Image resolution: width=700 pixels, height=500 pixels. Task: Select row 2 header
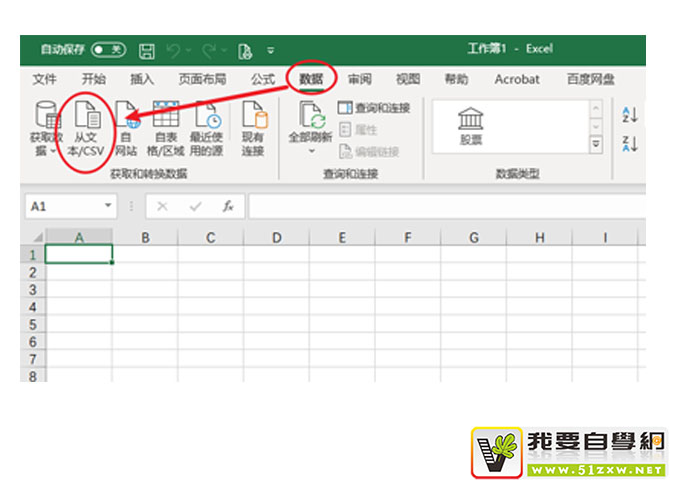(x=33, y=272)
